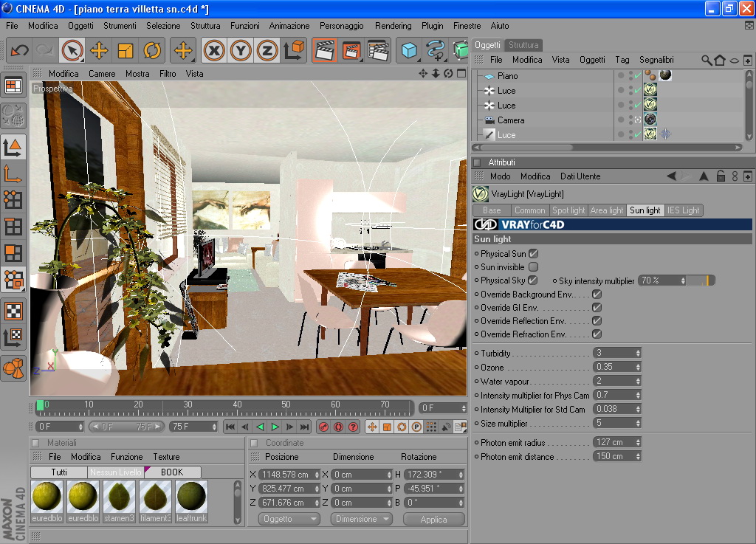Open the Dimensione mode dropdown
Screen dimensions: 756x544
[362, 519]
